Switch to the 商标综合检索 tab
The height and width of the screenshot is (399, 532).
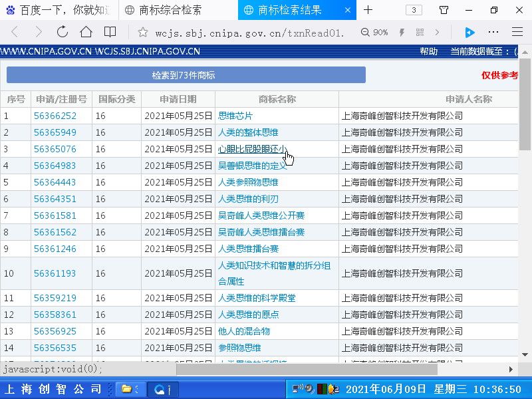coord(170,10)
